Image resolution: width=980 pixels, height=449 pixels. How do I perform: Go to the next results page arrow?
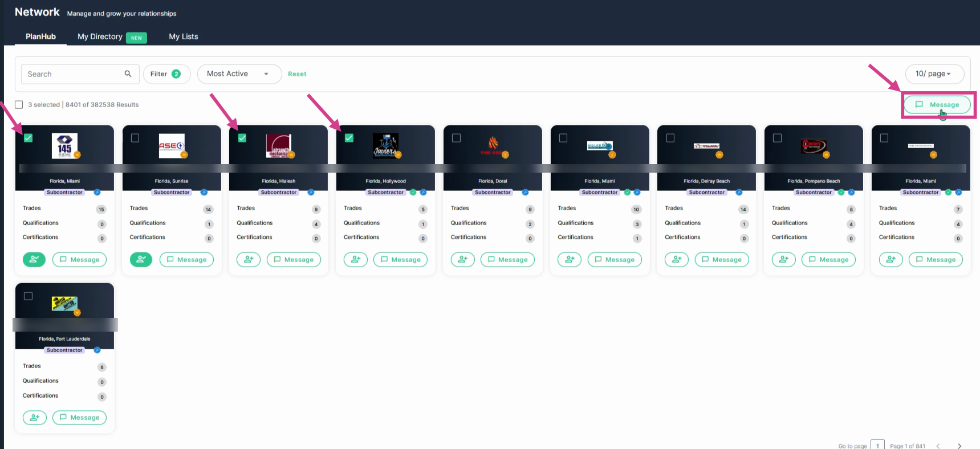(x=959, y=446)
